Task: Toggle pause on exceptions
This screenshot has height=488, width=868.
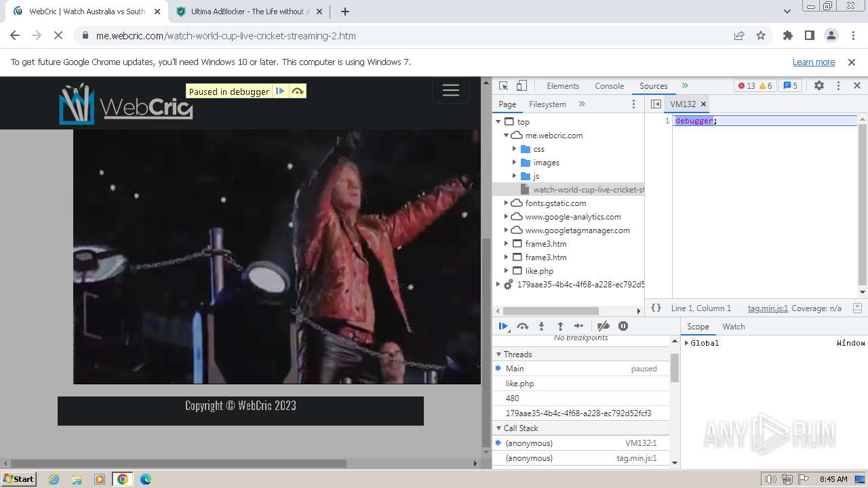Action: (623, 326)
